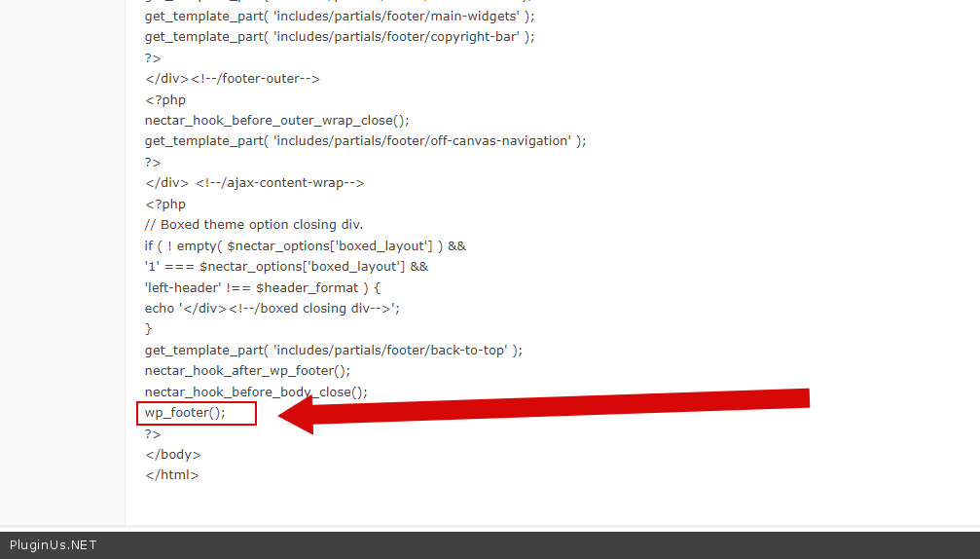
Task: Click the '1' === $nectar_options line
Action: pos(286,267)
